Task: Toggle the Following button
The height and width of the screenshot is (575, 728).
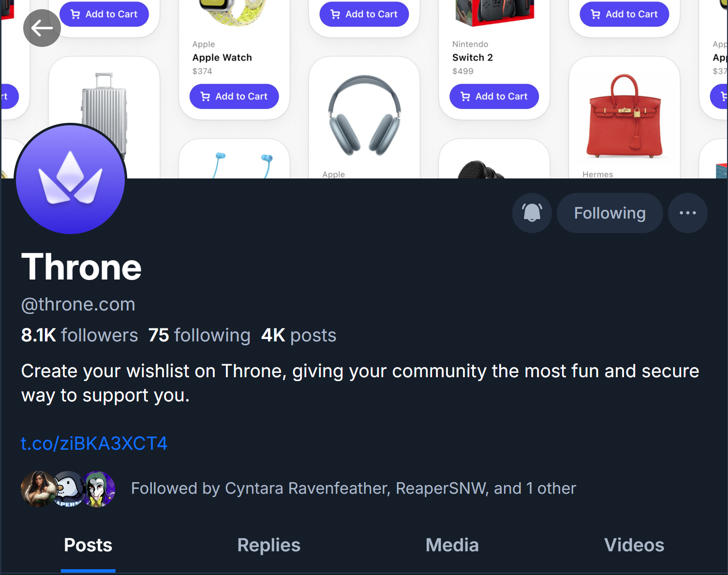Action: (x=609, y=213)
